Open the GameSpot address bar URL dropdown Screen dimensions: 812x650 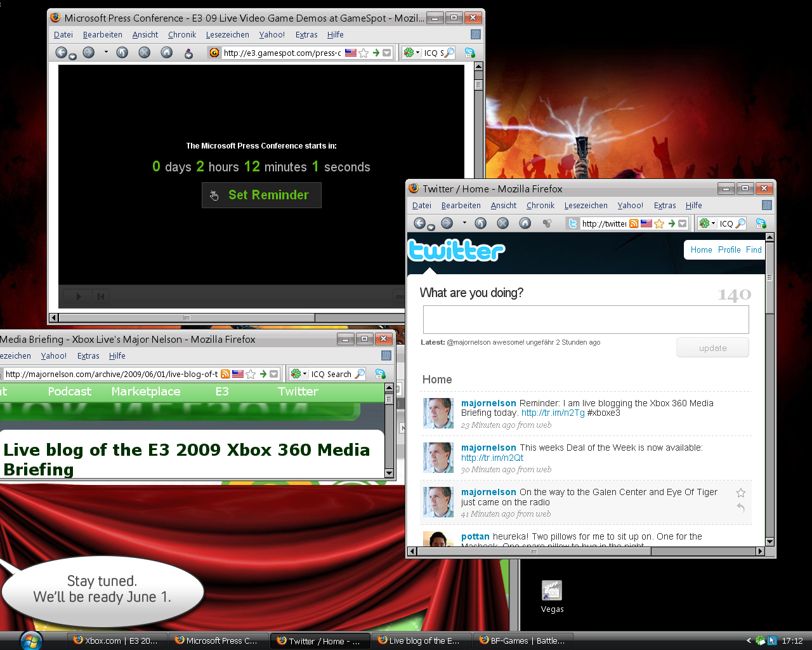point(387,53)
